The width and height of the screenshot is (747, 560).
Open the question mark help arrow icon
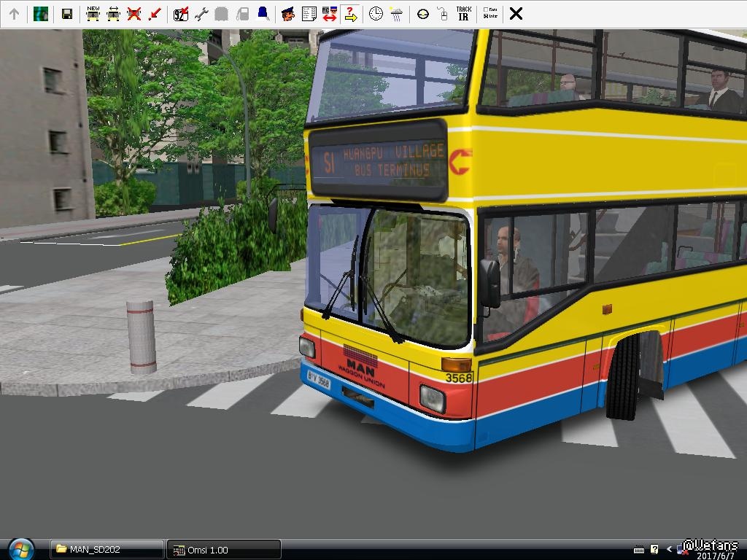pyautogui.click(x=350, y=14)
